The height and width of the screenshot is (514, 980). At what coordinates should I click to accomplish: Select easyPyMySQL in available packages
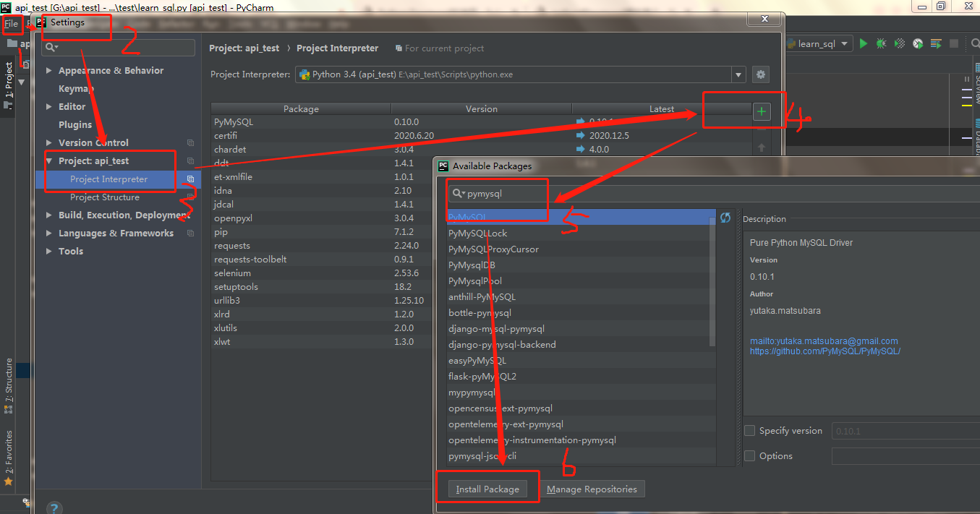477,361
